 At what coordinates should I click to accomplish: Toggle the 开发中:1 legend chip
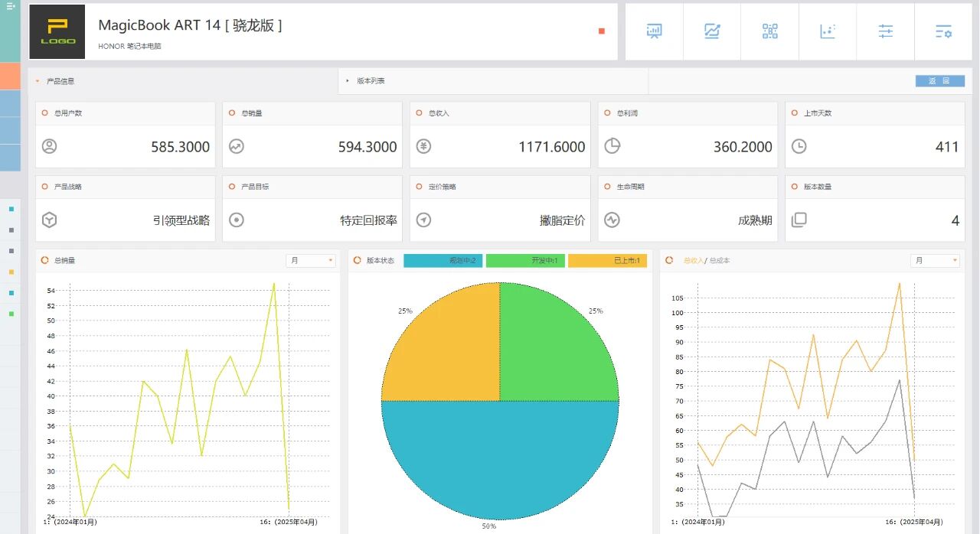coord(526,260)
